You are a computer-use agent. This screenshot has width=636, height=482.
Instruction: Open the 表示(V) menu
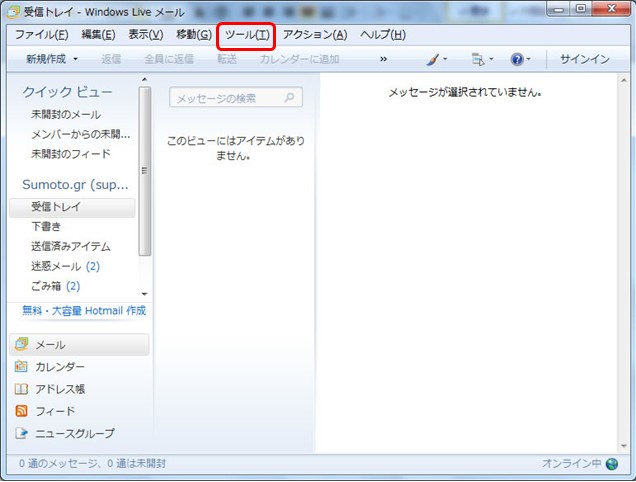146,35
